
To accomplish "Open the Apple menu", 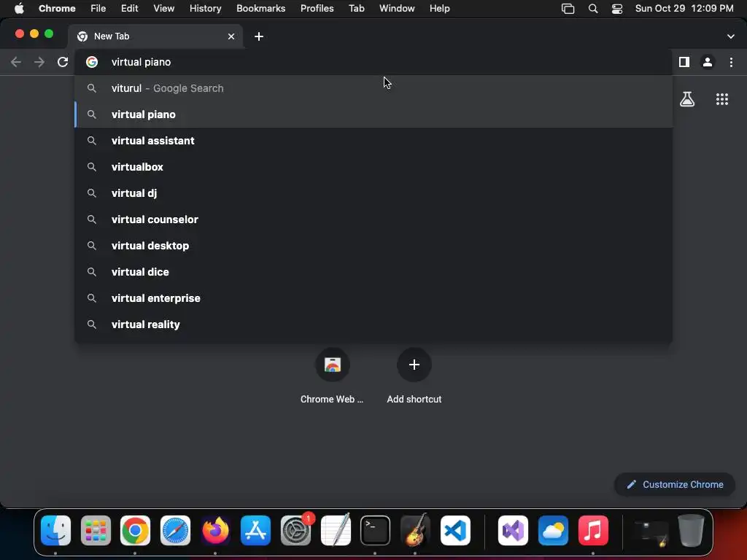I will (19, 9).
